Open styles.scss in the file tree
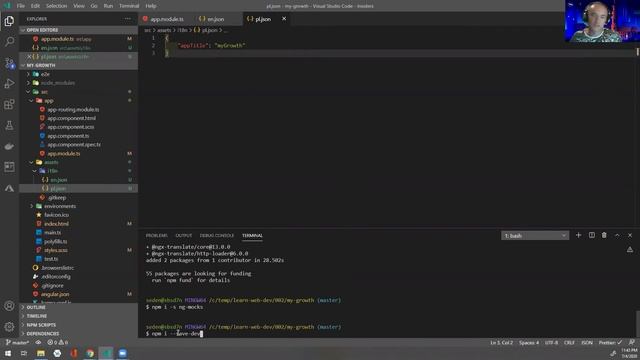The height and width of the screenshot is (360, 640). [x=56, y=250]
